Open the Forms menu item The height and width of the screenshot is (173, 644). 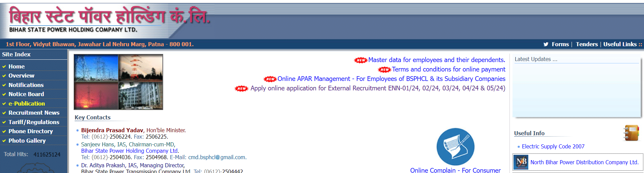(x=560, y=44)
